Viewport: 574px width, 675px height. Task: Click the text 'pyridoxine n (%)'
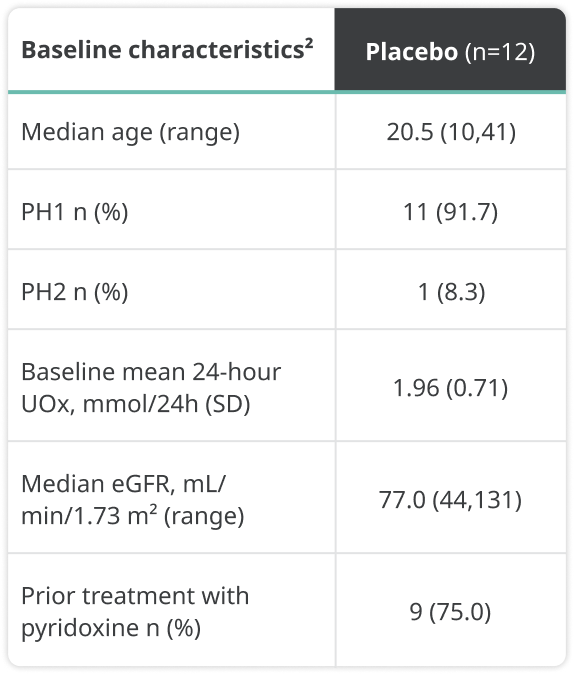[x=111, y=628]
